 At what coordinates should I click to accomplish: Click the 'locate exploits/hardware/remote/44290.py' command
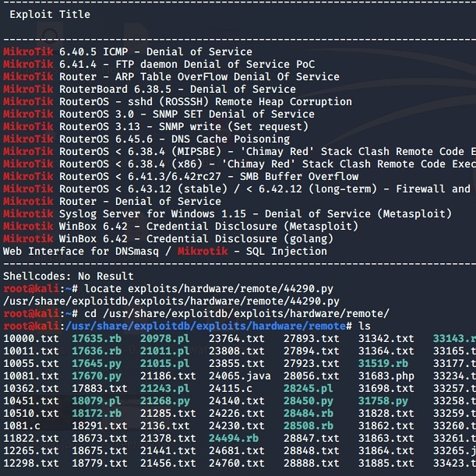point(209,288)
